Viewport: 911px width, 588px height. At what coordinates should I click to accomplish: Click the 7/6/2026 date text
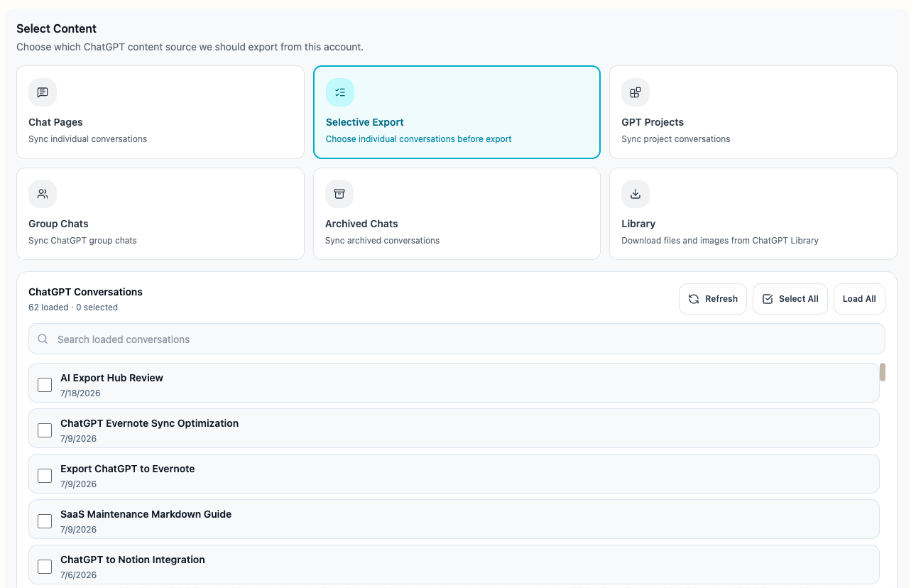point(78,575)
